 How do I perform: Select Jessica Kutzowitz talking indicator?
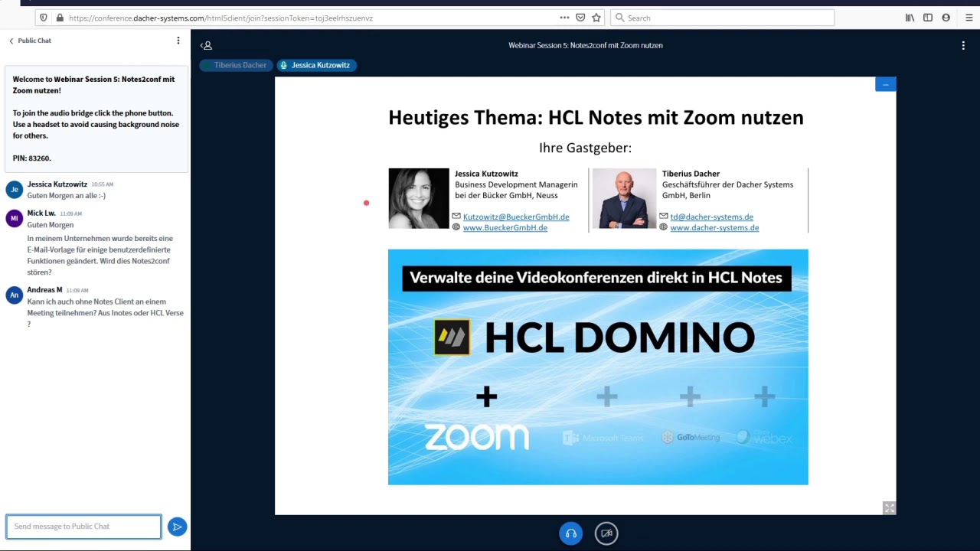tap(315, 65)
